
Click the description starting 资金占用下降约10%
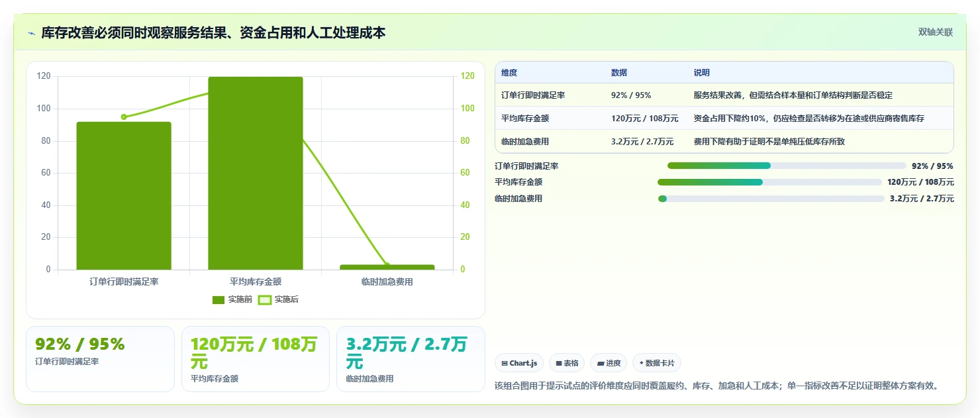point(808,119)
